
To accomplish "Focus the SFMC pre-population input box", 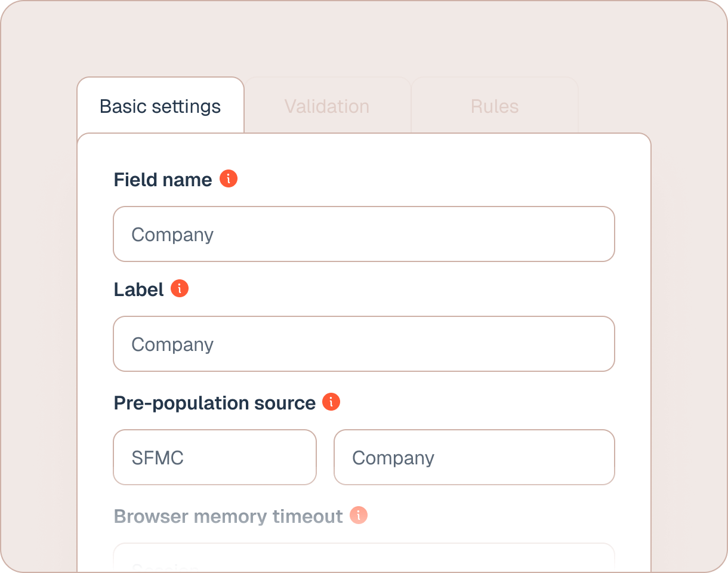I will 215,457.
